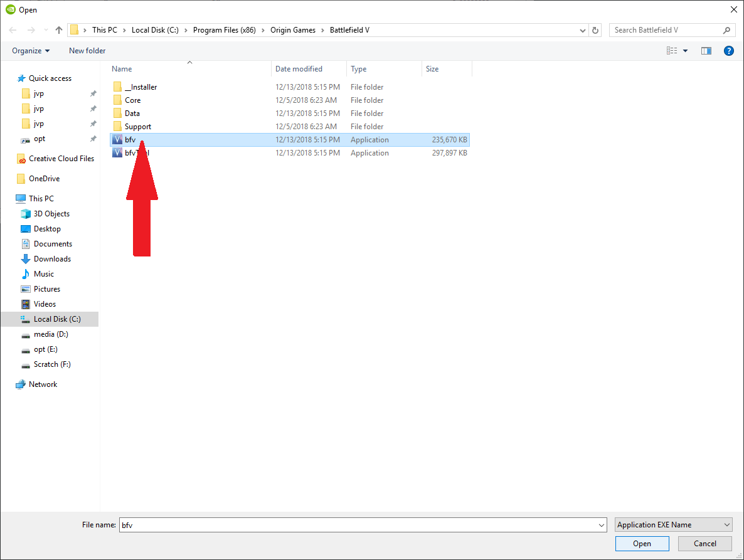Expand the Program Files (x86) breadcrumb arrow

(263, 30)
